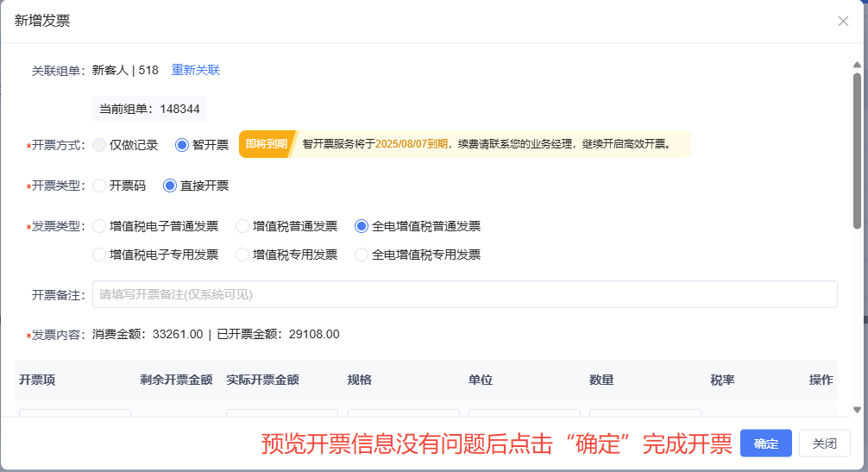Click the 单位 column header
The image size is (868, 472).
click(481, 380)
